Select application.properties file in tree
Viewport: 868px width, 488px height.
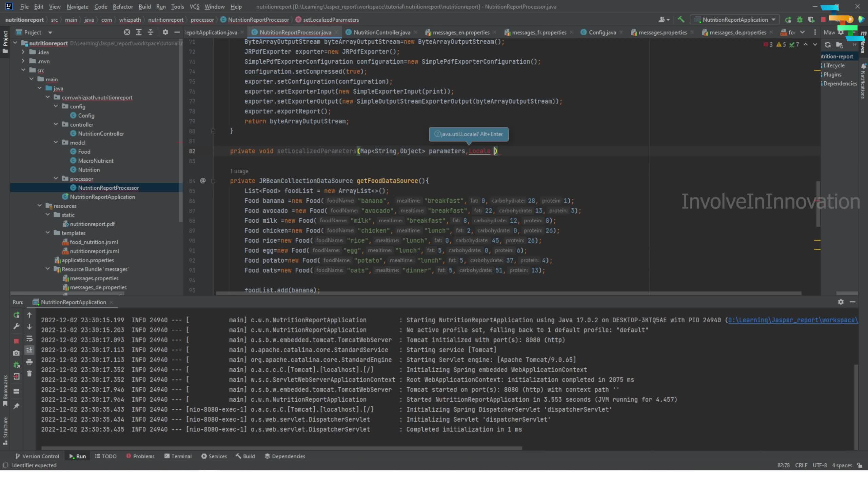87,260
